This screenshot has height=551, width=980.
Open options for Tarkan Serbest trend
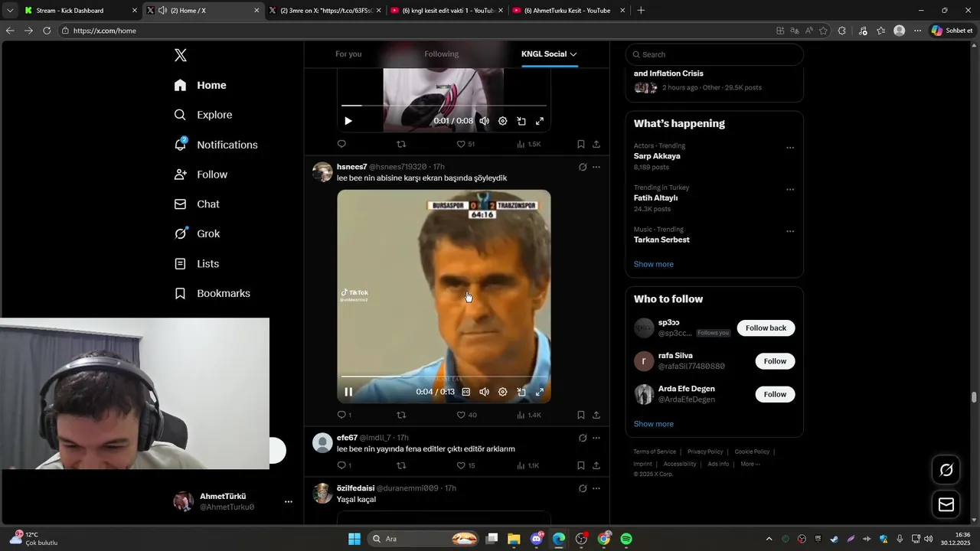[x=790, y=231]
